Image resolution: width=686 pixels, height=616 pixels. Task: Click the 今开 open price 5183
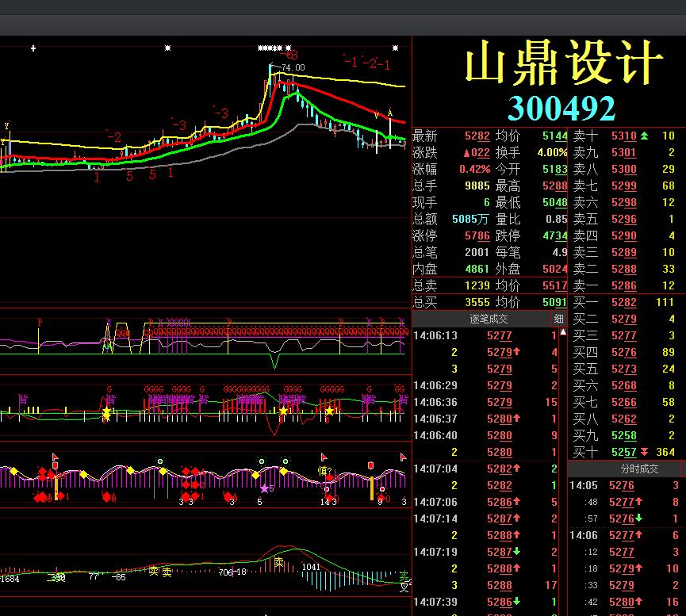555,170
